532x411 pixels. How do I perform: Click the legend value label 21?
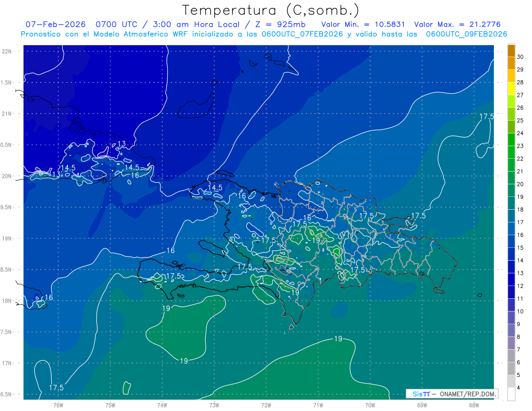tap(520, 172)
